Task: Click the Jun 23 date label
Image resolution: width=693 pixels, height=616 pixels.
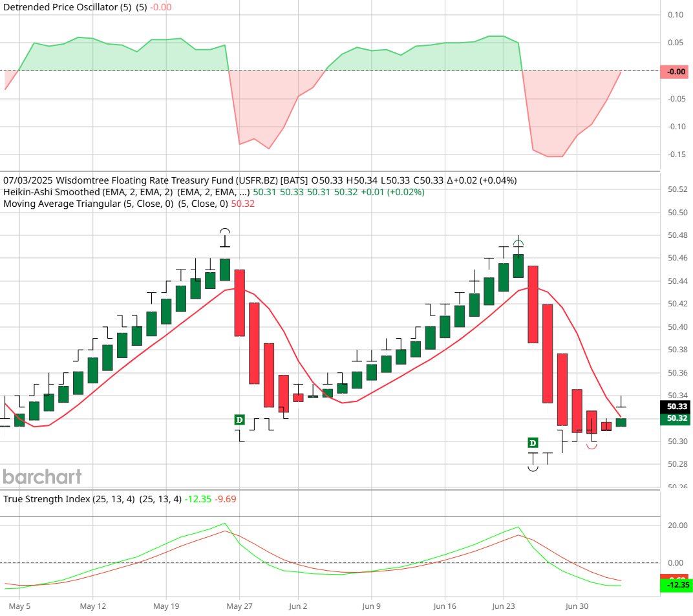Action: tap(504, 606)
